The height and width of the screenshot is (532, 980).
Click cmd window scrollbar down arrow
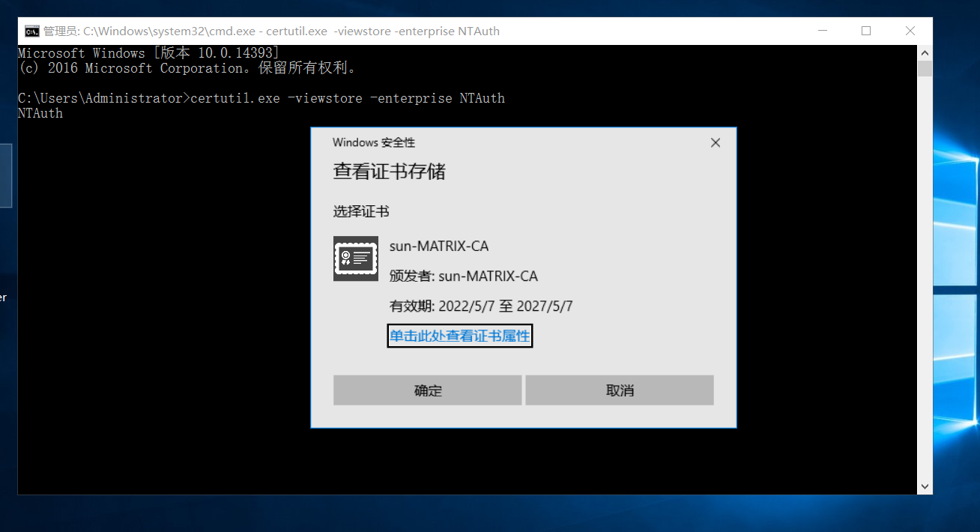925,486
